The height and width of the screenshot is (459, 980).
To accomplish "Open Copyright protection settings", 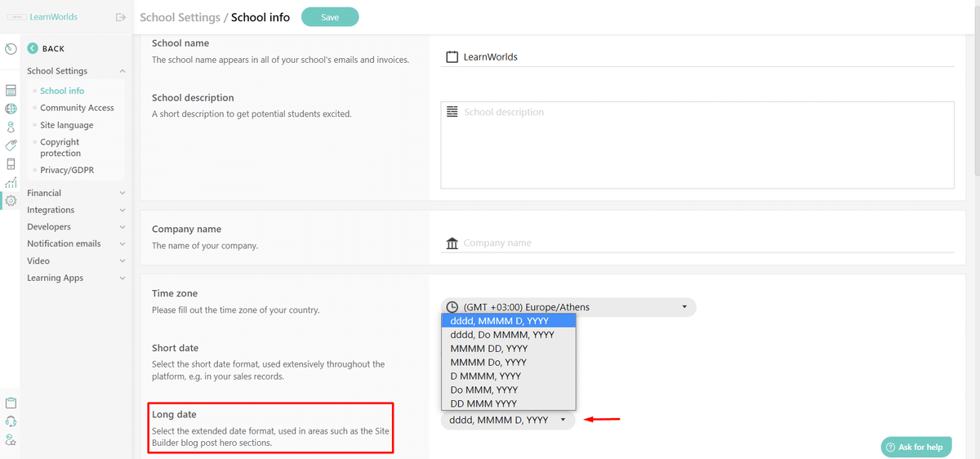I will [x=60, y=147].
